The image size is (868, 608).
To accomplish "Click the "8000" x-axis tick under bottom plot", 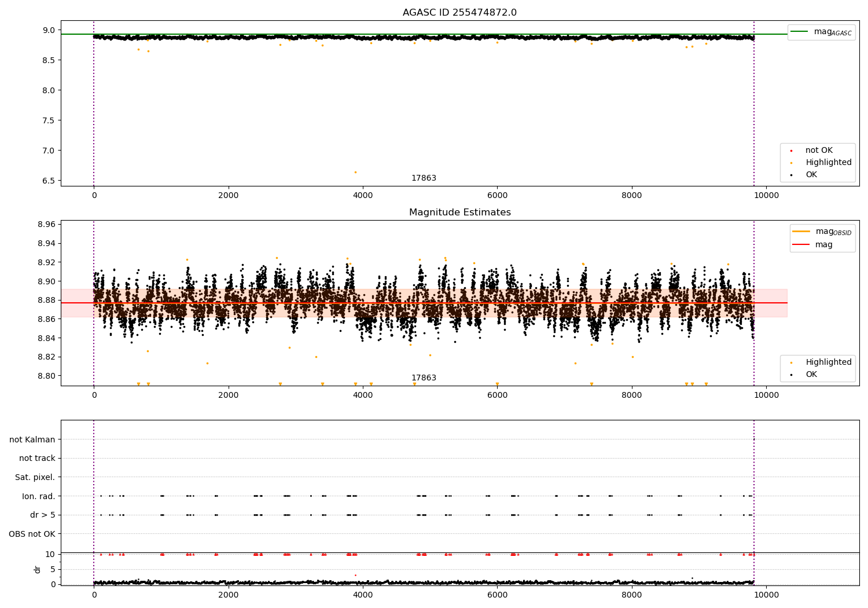I will coord(632,595).
